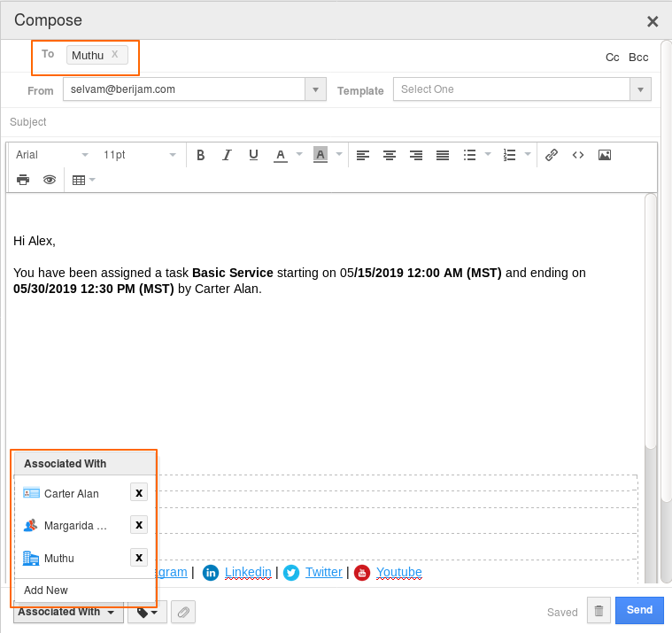Image resolution: width=672 pixels, height=633 pixels.
Task: Click the print icon in toolbar
Action: (23, 180)
